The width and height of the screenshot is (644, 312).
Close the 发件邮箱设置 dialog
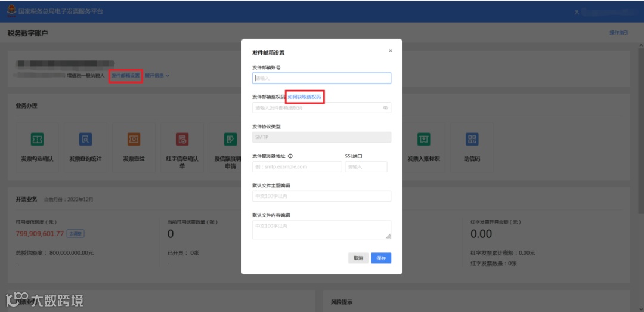pyautogui.click(x=390, y=51)
